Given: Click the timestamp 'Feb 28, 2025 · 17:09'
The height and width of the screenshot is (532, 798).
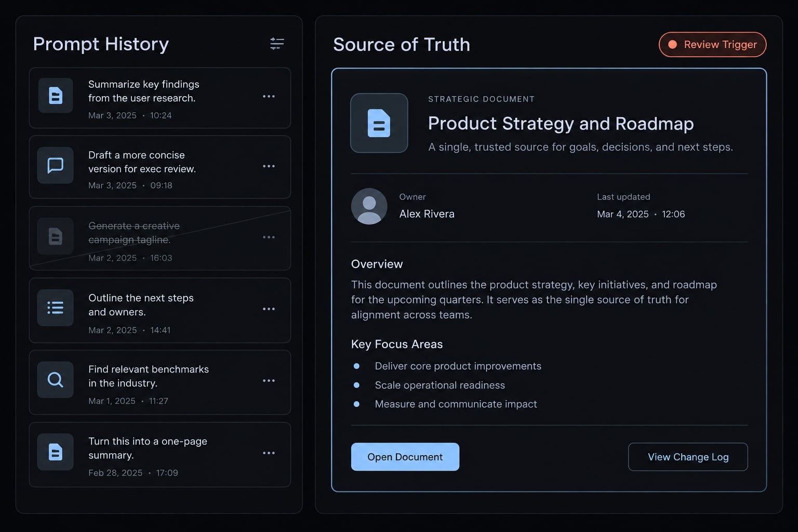Looking at the screenshot, I should (133, 473).
